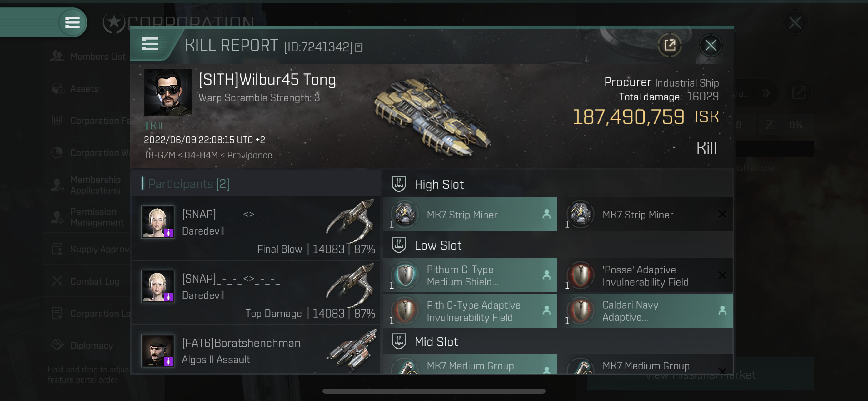
Task: Copy the kill report ID icon
Action: pyautogui.click(x=359, y=47)
